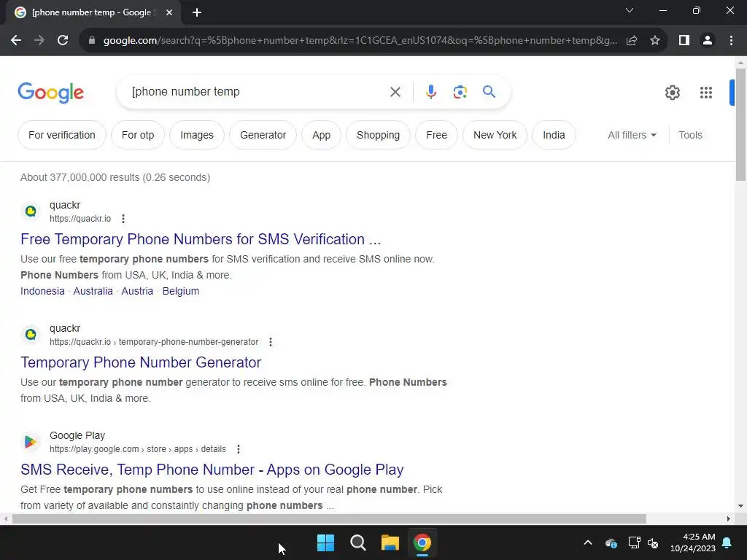This screenshot has width=747, height=560.
Task: Click the https://quackr.io URL text
Action: tap(80, 219)
